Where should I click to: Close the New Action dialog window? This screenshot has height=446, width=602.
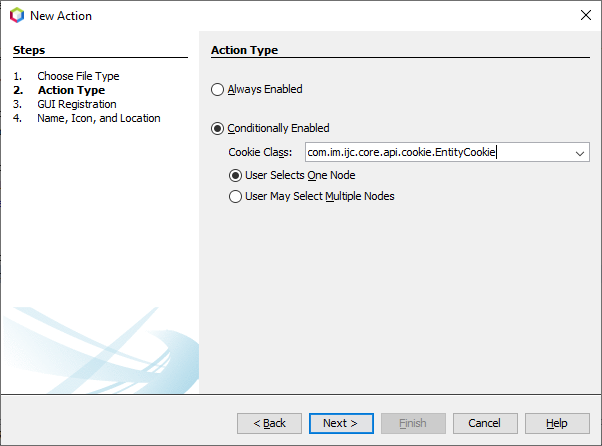(584, 16)
